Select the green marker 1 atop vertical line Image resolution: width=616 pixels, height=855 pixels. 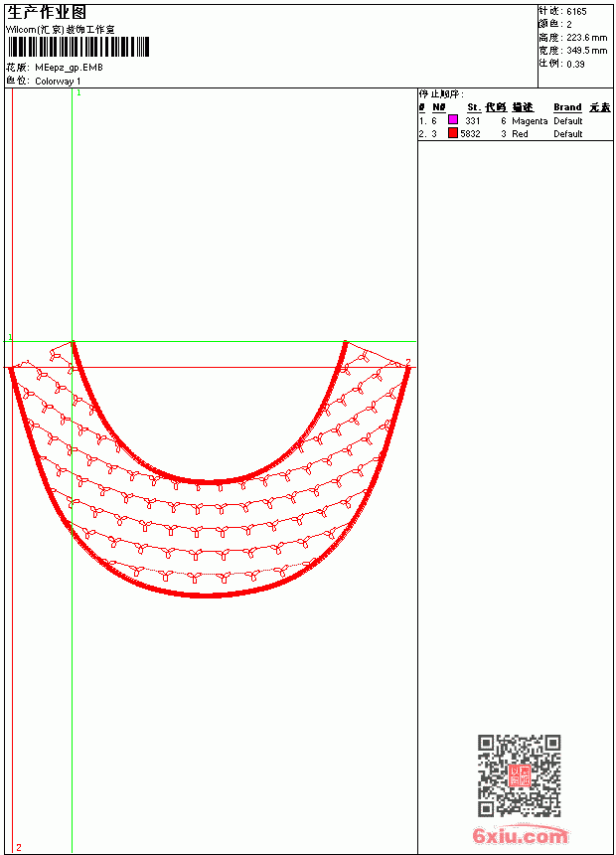78,93
